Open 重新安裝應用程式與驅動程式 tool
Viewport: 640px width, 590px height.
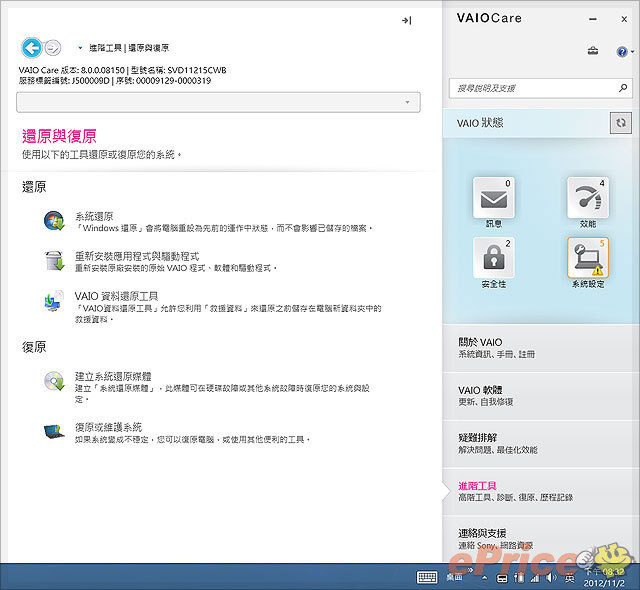(x=137, y=256)
